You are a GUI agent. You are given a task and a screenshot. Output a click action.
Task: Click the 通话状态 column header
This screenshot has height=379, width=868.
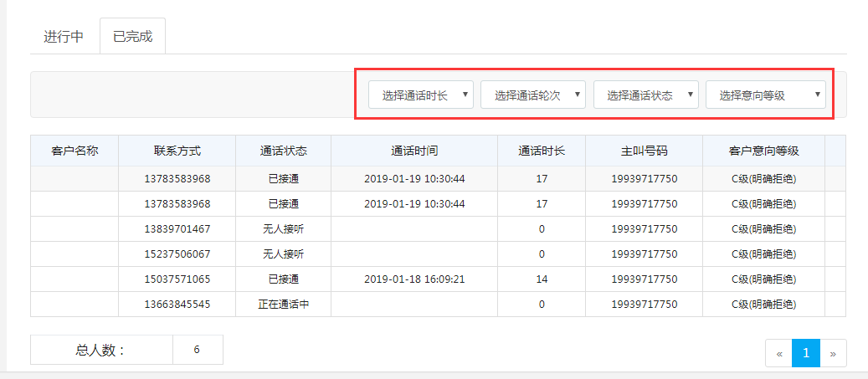(x=283, y=151)
